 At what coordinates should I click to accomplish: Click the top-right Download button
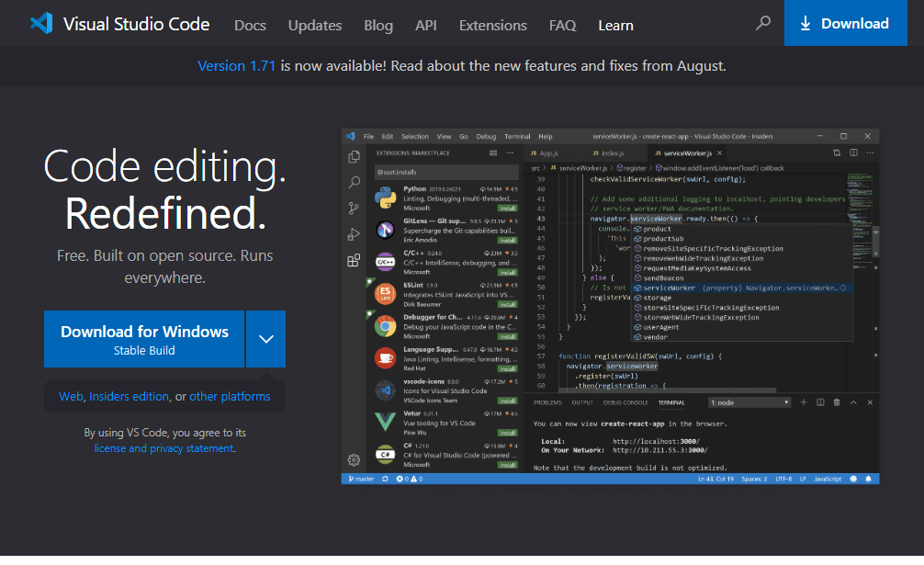(x=846, y=23)
